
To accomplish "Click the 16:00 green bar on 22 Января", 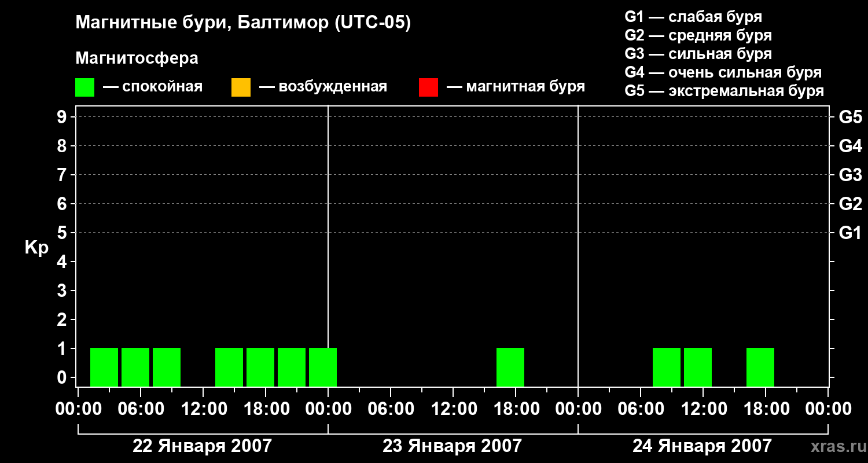I will coord(260,367).
